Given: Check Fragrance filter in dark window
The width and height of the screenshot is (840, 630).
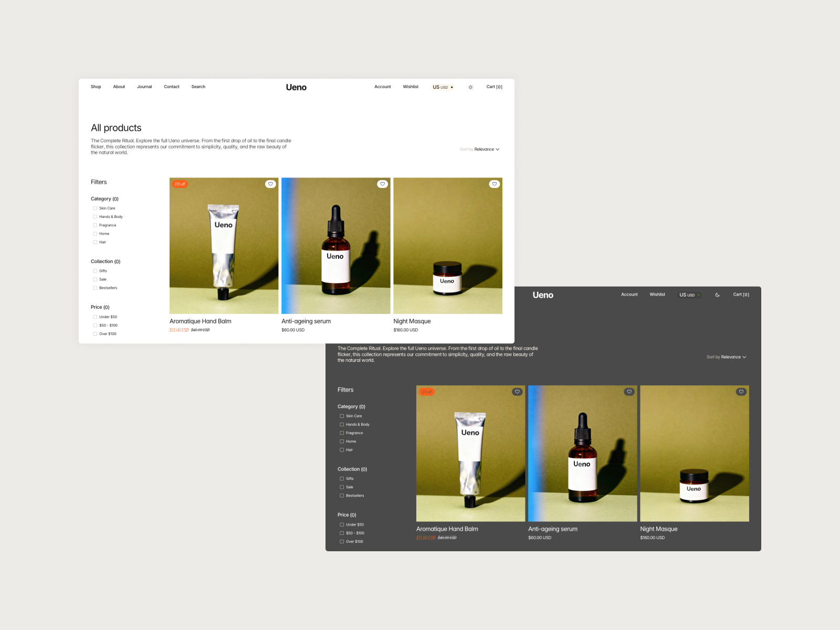Looking at the screenshot, I should click(x=342, y=433).
